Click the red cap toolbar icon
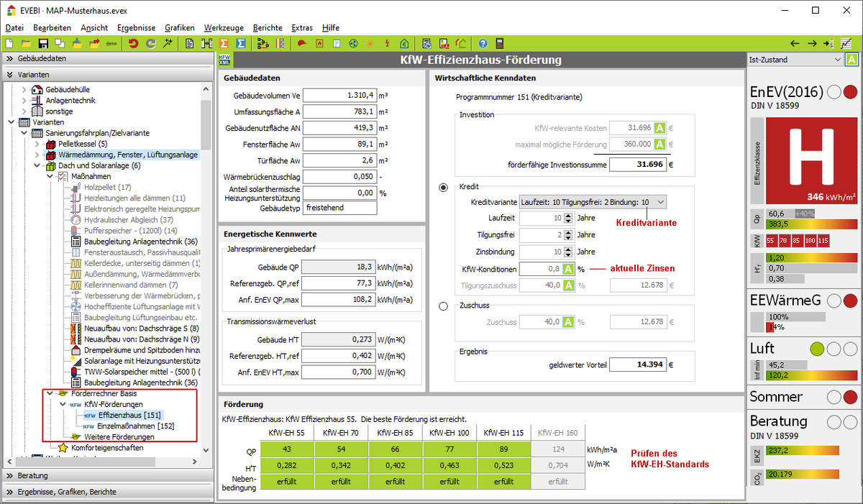 pos(301,43)
